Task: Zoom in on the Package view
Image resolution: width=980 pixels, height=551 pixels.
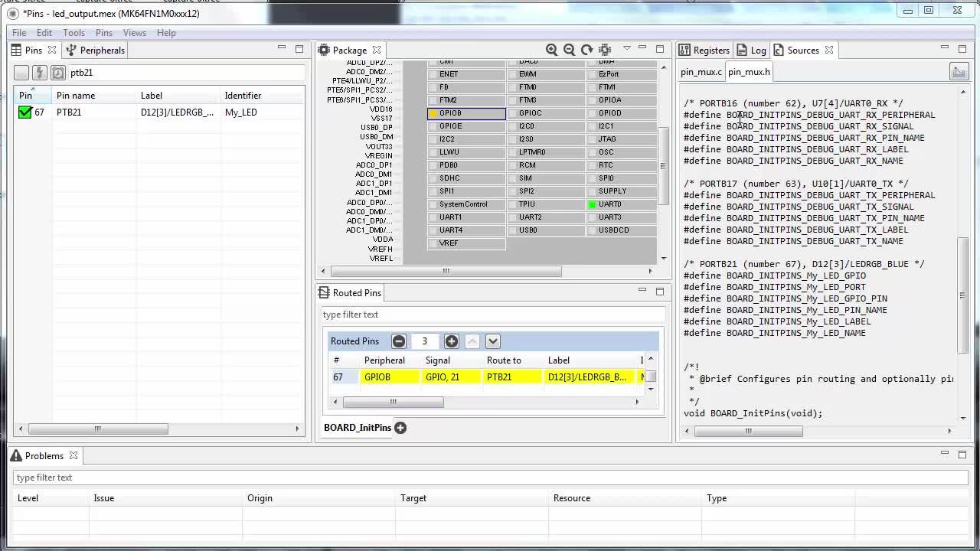Action: click(551, 50)
